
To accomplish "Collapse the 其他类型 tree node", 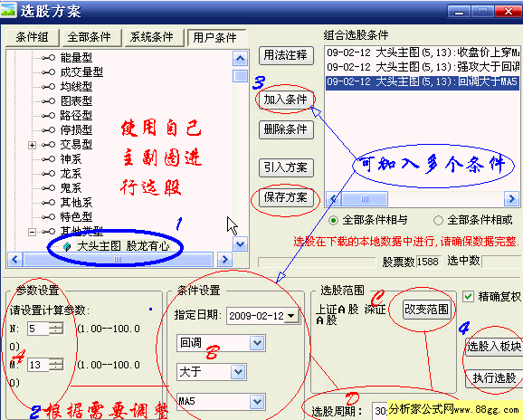I will 32,232.
